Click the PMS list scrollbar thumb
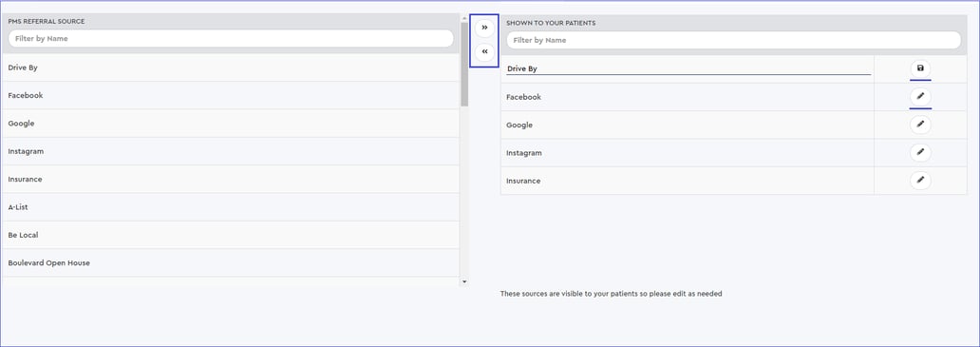 (x=464, y=65)
